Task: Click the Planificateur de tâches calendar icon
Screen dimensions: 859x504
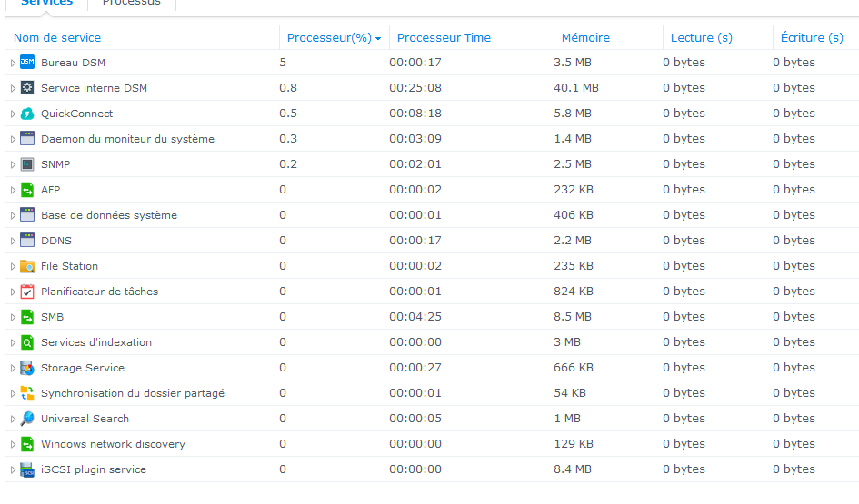Action: tap(27, 292)
